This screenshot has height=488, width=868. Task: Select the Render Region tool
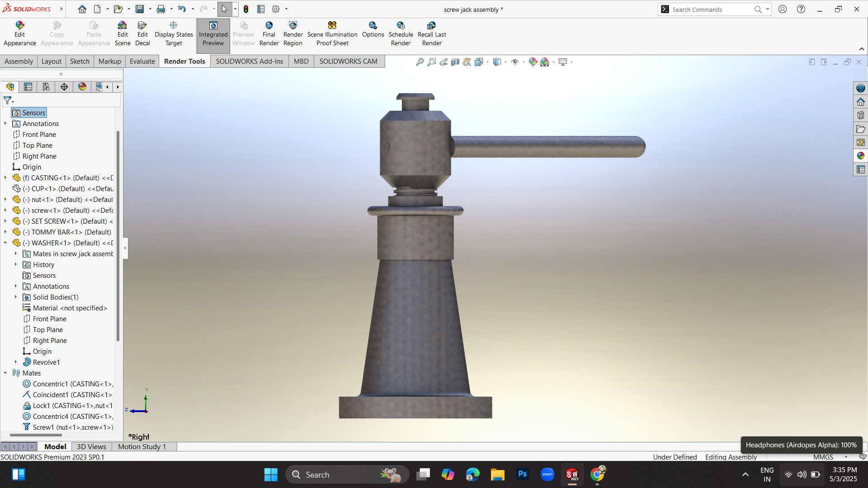(293, 34)
